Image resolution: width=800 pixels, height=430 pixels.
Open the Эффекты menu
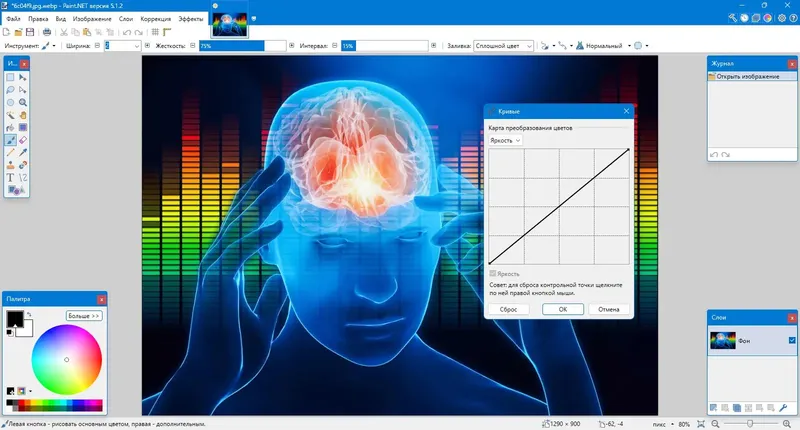(191, 19)
